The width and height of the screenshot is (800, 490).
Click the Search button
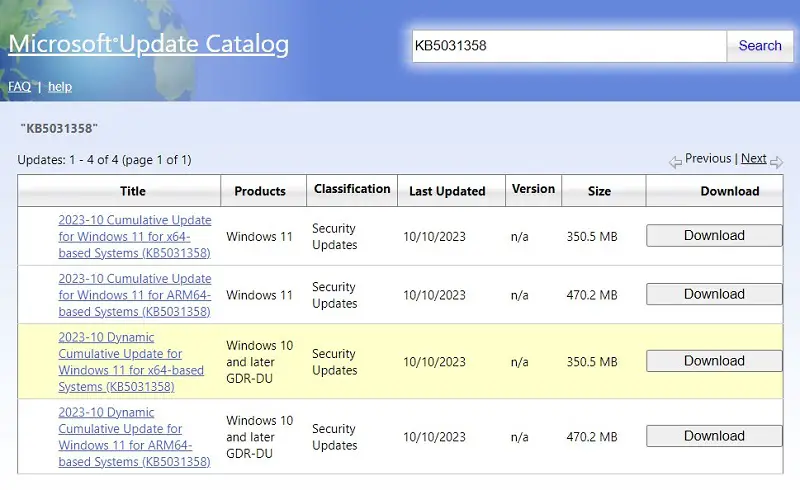click(x=760, y=46)
